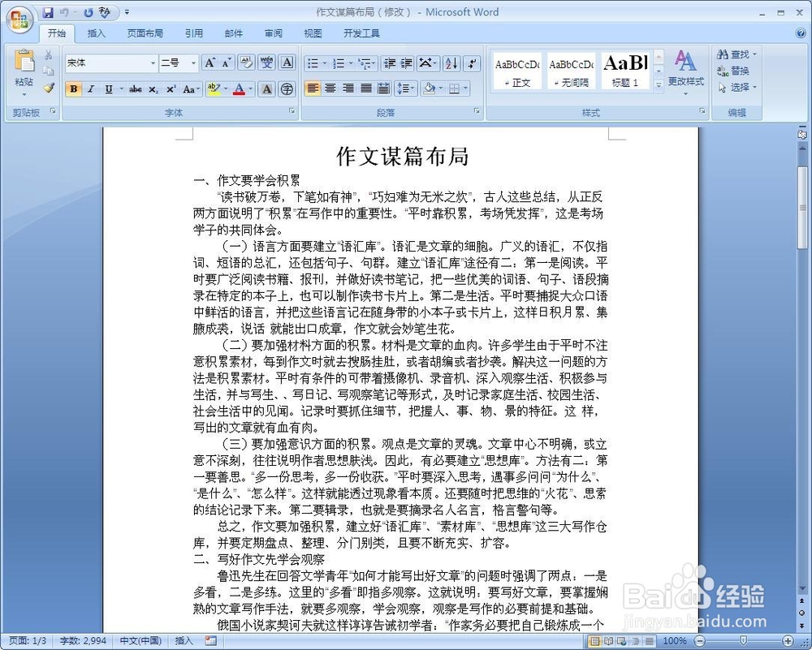Open the Phonetic Guide (wén) tool
The image size is (812, 650).
[266, 63]
